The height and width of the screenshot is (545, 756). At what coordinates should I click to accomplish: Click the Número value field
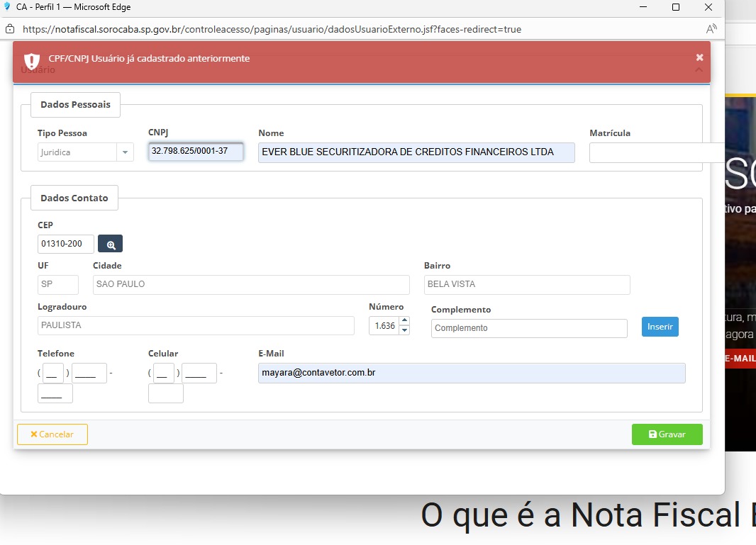point(384,326)
